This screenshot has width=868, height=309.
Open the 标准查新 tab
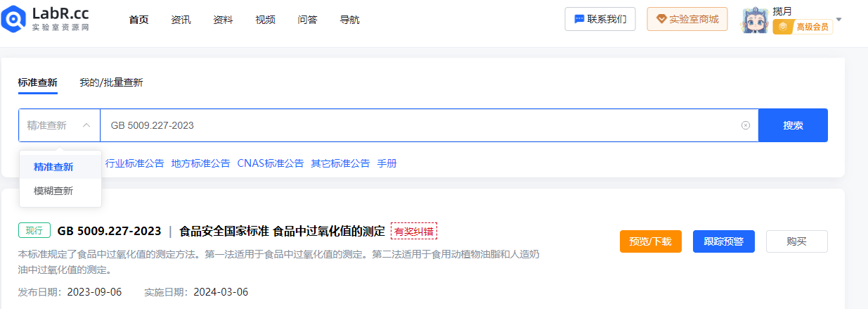pos(38,82)
